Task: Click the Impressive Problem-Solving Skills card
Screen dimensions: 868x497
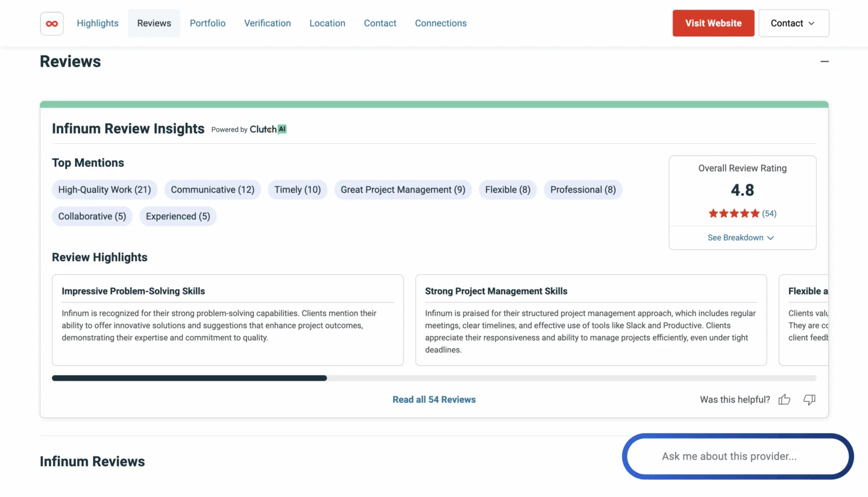Action: 228,320
